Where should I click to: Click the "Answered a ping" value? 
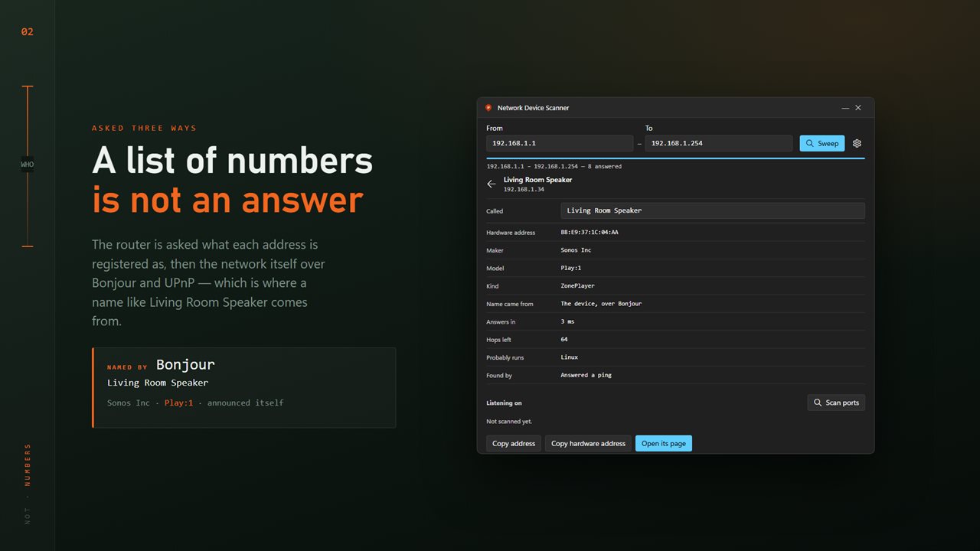point(586,375)
